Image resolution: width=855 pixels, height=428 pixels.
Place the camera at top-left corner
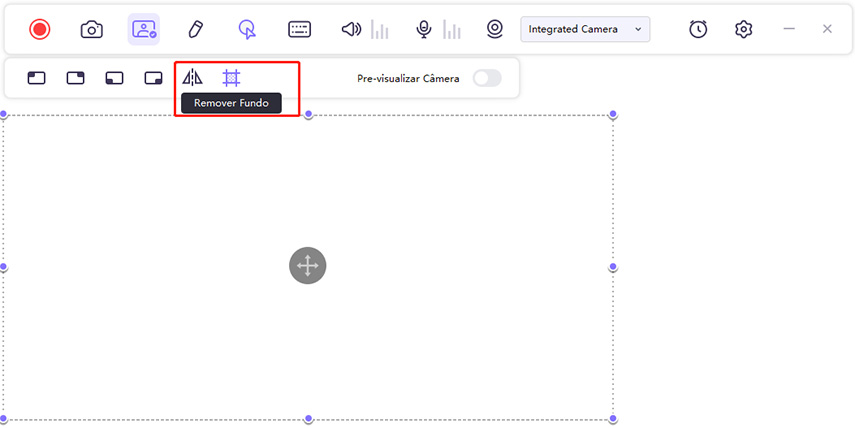click(x=37, y=79)
